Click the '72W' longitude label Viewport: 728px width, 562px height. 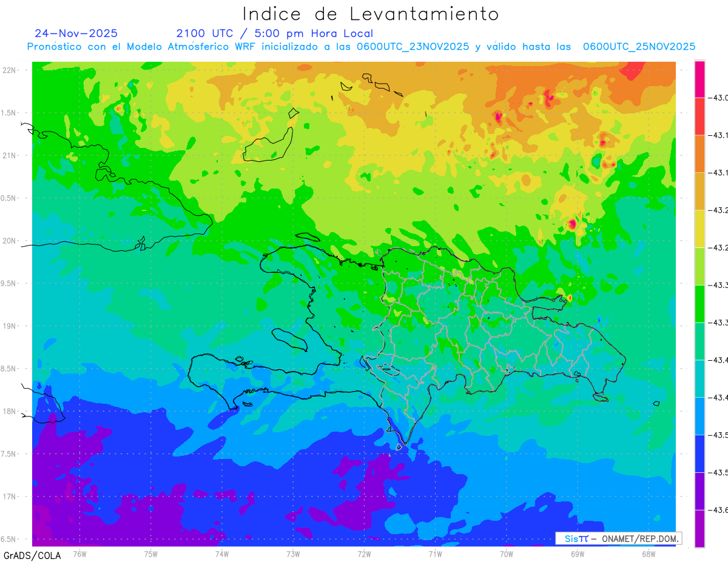[364, 554]
